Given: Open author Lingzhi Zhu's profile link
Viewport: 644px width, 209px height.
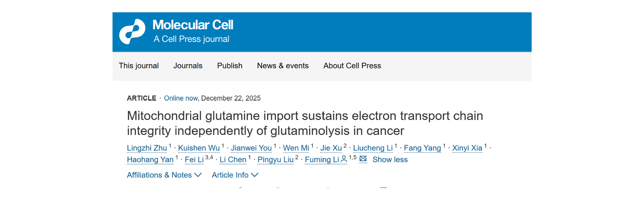Looking at the screenshot, I should pyautogui.click(x=147, y=148).
